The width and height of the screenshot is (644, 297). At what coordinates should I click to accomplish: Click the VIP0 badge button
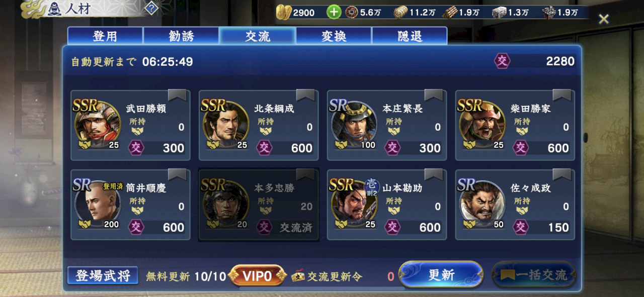pyautogui.click(x=257, y=275)
